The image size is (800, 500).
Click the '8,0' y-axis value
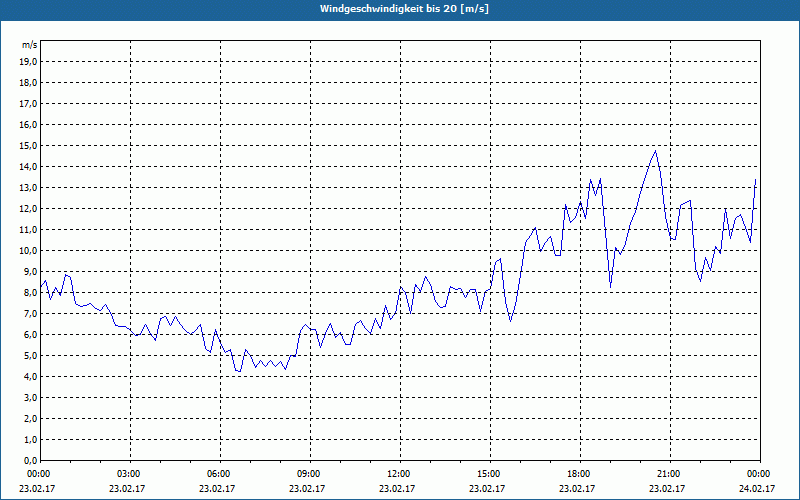31,293
